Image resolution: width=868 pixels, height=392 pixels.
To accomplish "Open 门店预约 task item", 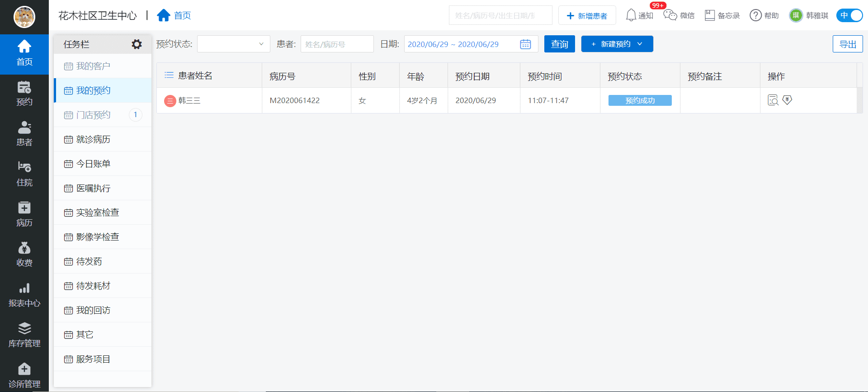I will (93, 115).
